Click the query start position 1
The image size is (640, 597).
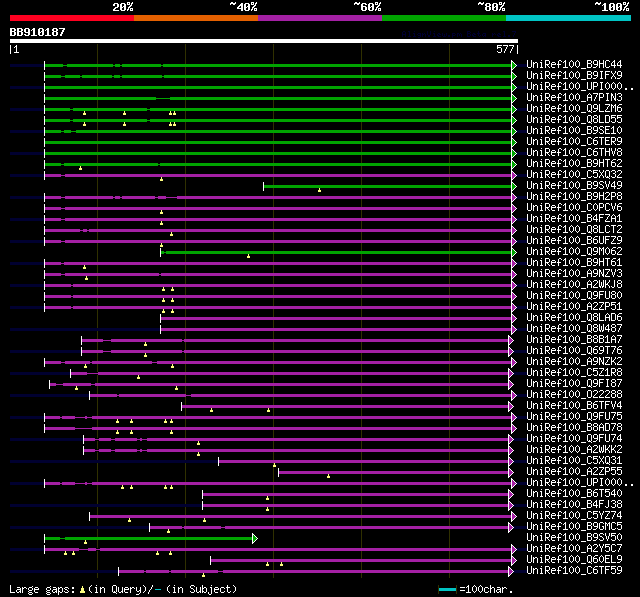16,49
